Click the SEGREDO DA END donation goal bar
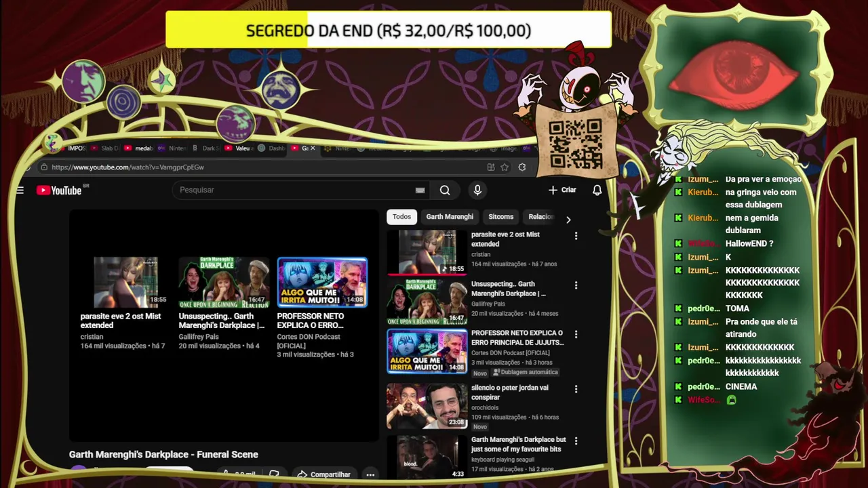This screenshot has height=488, width=868. pyautogui.click(x=389, y=30)
